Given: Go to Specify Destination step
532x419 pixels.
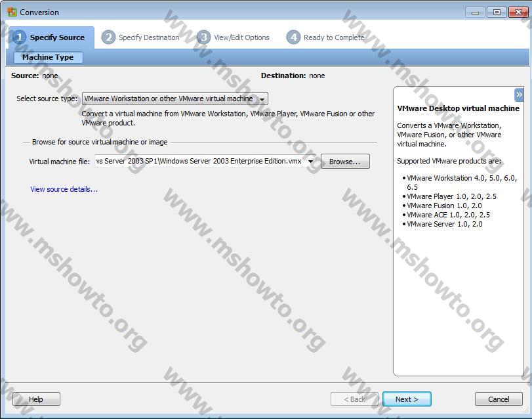Looking at the screenshot, I should tap(141, 37).
